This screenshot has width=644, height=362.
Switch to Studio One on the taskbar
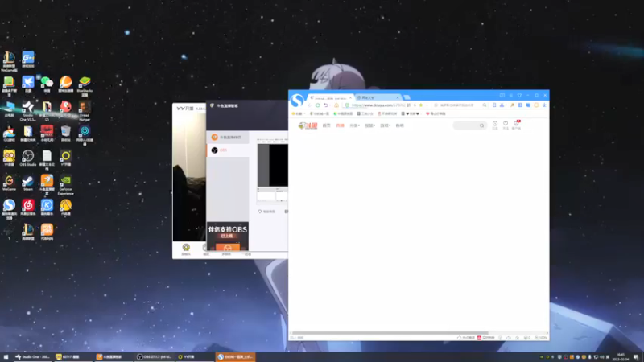tap(32, 356)
